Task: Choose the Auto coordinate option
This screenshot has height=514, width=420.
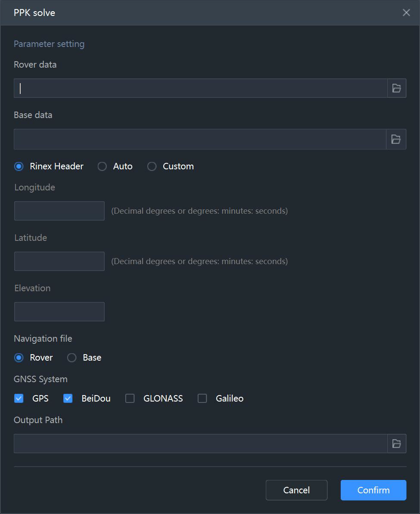Action: tap(102, 166)
